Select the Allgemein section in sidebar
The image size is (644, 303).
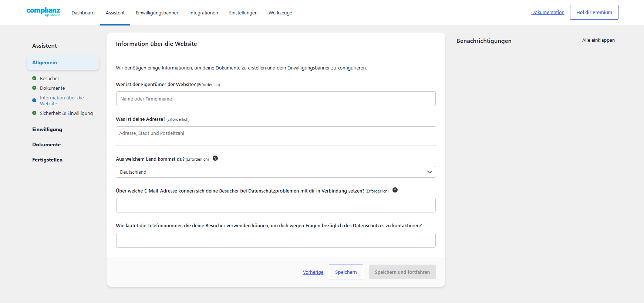[x=63, y=62]
